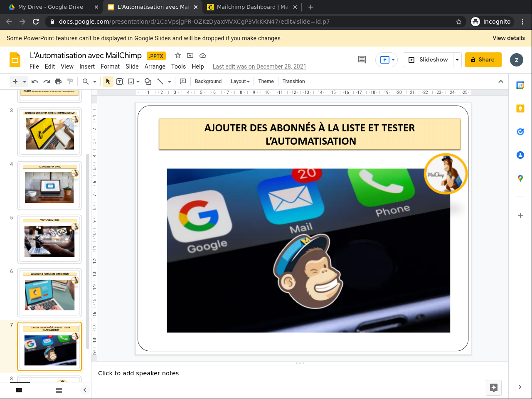The width and height of the screenshot is (532, 399).
Task: Add a comment using toolbar icon
Action: [182, 81]
